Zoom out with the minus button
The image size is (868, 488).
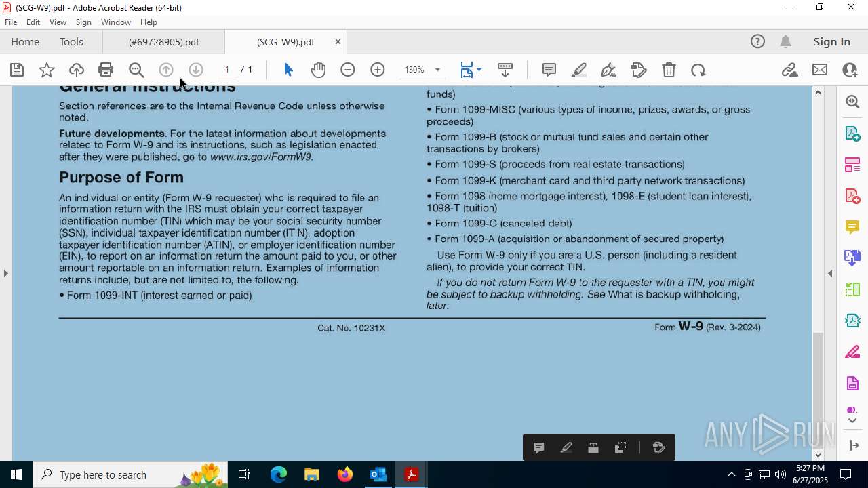pyautogui.click(x=348, y=70)
